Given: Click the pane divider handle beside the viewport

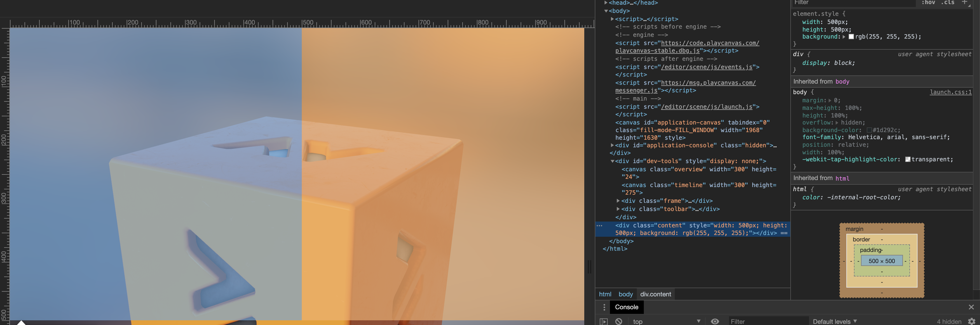Looking at the screenshot, I should (x=589, y=267).
